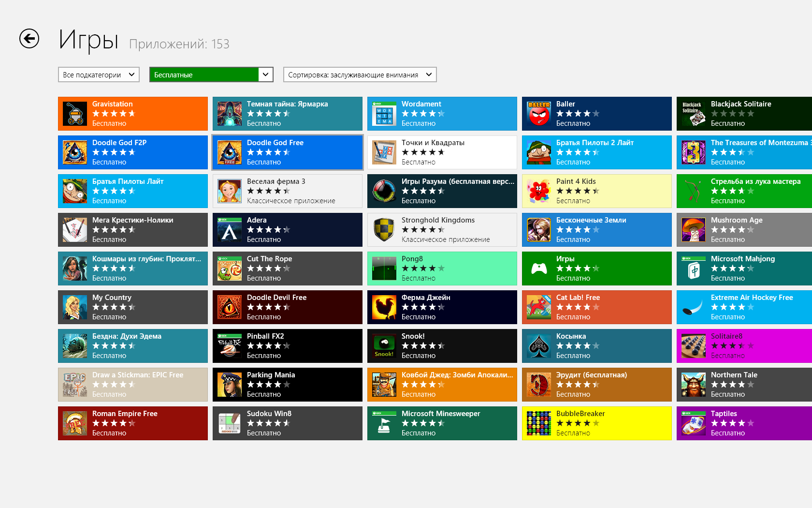Open the Microsoft Minesweeper icon
Screen dimensions: 812x508
point(384,423)
